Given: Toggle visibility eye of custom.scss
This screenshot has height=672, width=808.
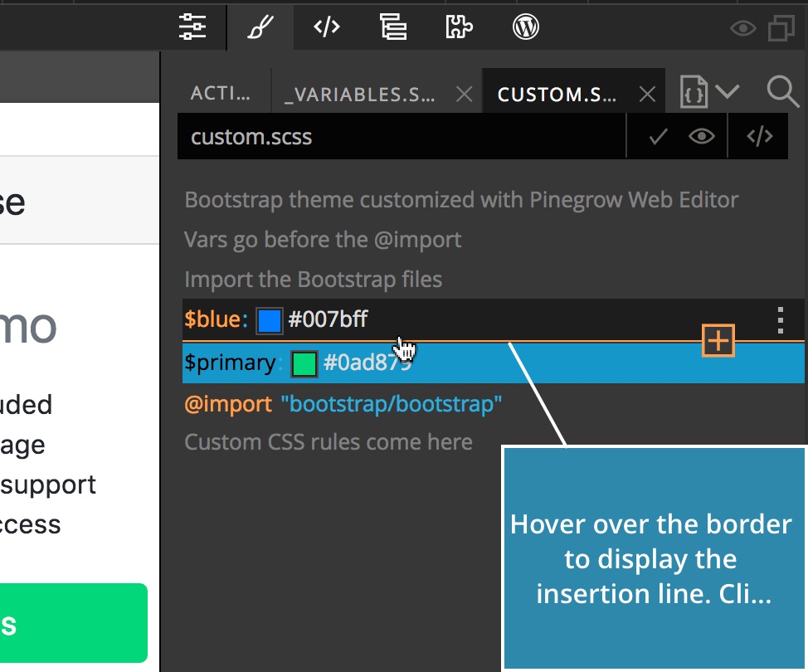Looking at the screenshot, I should click(701, 137).
